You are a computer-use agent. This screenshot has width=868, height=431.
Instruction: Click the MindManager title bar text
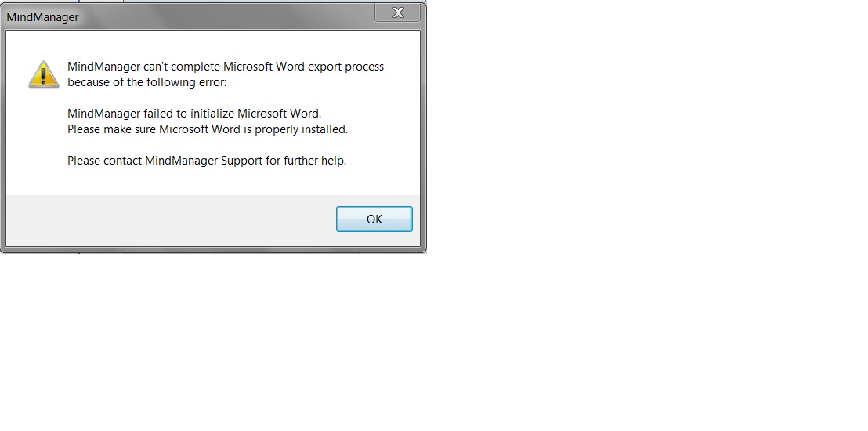point(42,17)
